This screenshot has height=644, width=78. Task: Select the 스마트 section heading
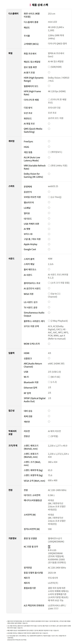pos(11,186)
